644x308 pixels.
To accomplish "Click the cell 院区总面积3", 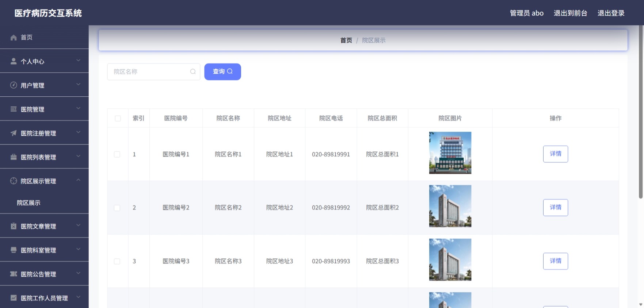I will [382, 261].
